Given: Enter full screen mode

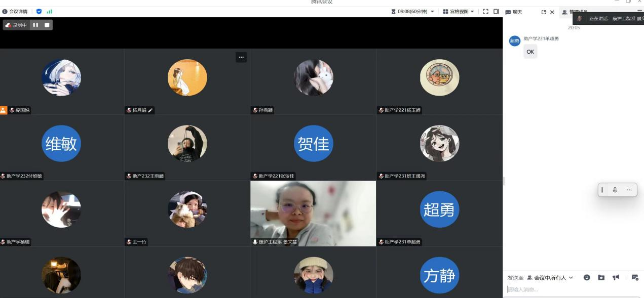Looking at the screenshot, I should click(x=485, y=12).
